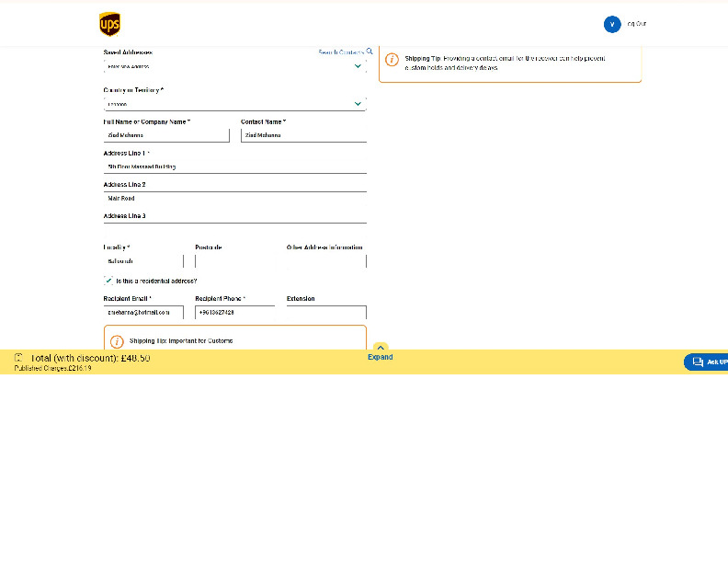Focus the Postcode input field

point(234,261)
